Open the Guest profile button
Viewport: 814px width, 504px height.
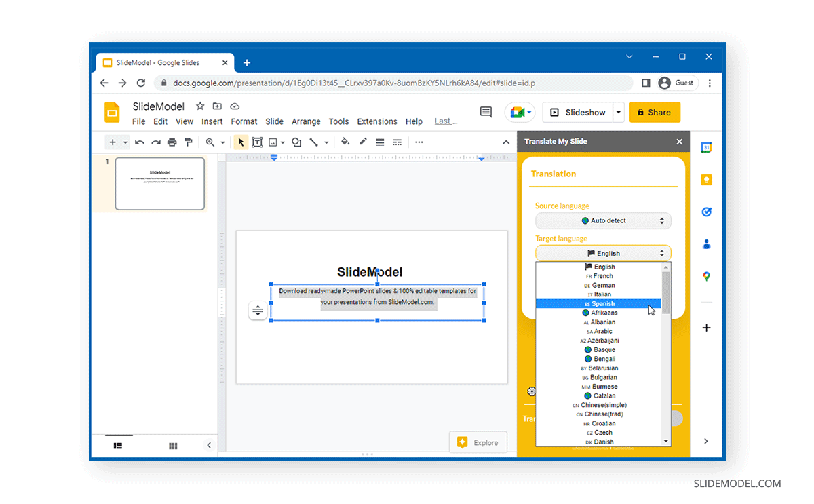pyautogui.click(x=676, y=83)
